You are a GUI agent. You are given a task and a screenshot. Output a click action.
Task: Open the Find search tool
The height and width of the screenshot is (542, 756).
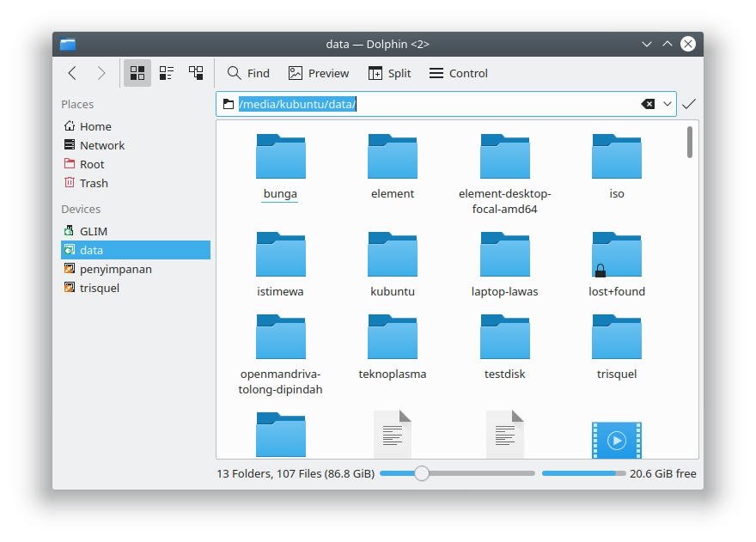[248, 73]
